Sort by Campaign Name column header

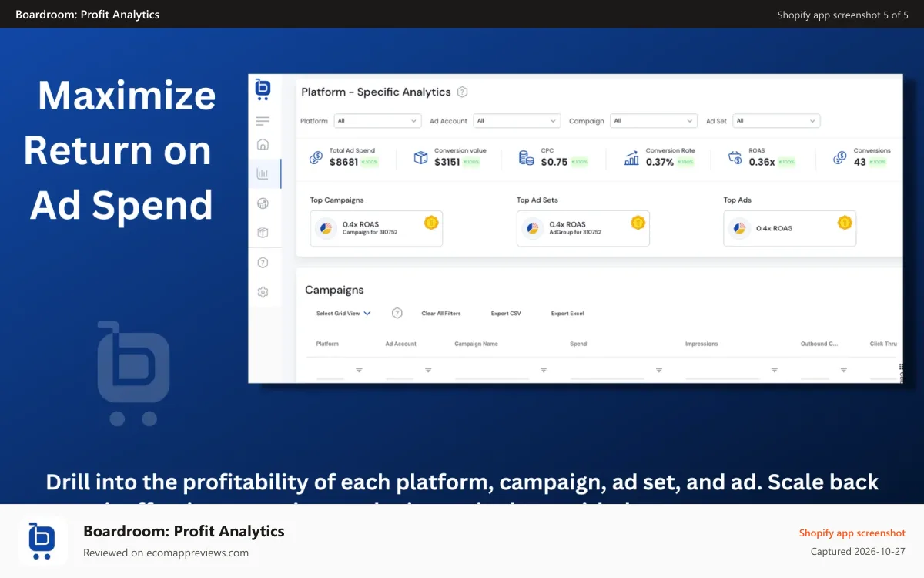point(476,344)
